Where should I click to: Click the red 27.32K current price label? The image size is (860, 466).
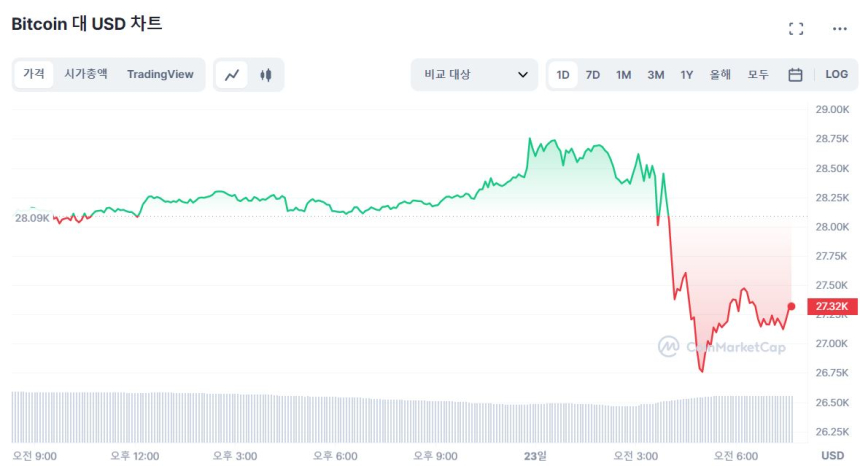(x=831, y=307)
